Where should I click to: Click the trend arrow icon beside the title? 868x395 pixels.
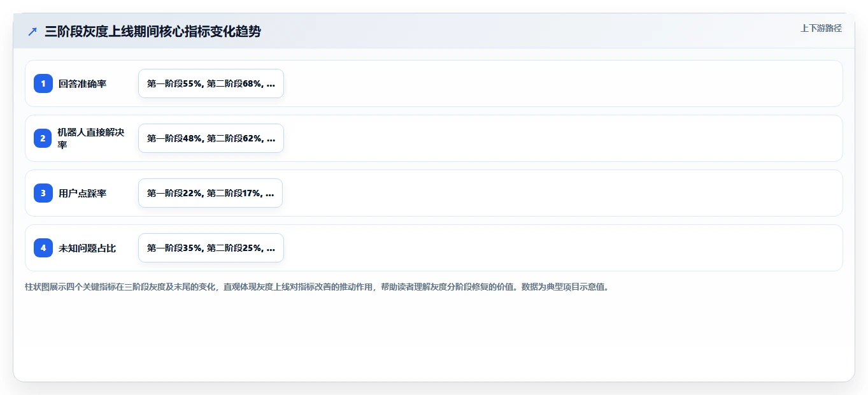32,32
